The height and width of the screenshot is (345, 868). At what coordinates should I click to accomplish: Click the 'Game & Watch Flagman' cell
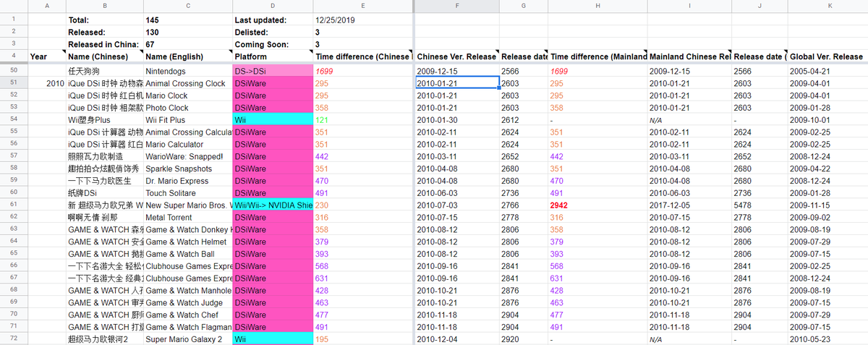tap(188, 327)
